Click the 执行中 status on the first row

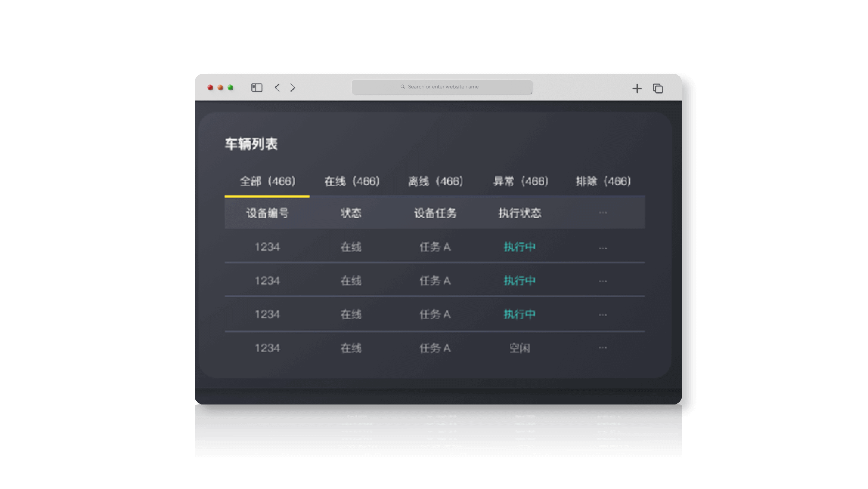coord(519,247)
